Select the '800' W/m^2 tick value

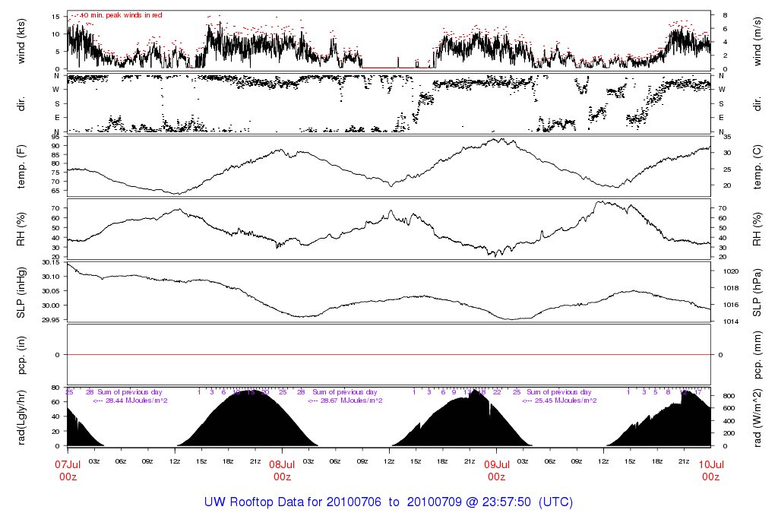(729, 396)
